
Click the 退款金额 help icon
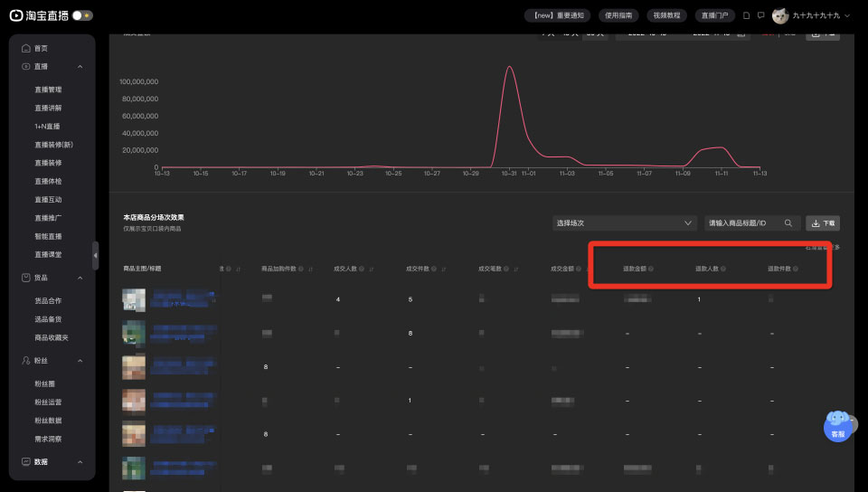(652, 269)
